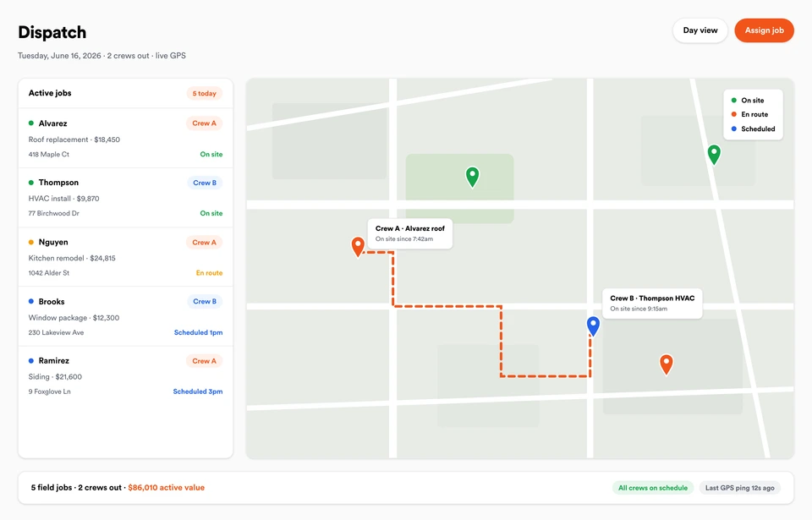This screenshot has height=520, width=812.
Task: Select the blue scheduled pin on map
Action: tap(593, 326)
